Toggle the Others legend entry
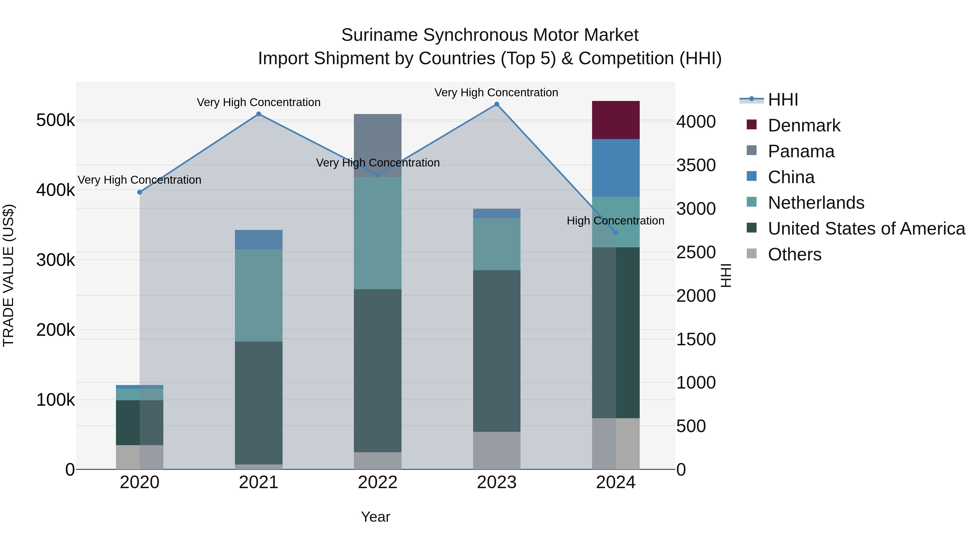980x551 pixels. 784,254
